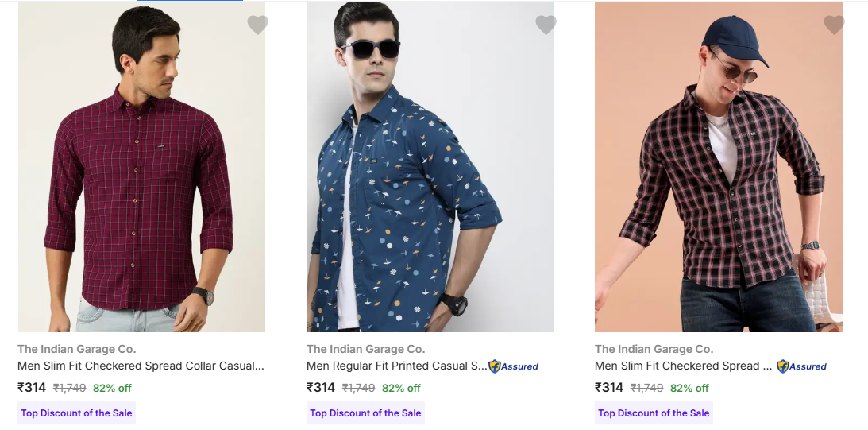Click the ₹314 price of the maroon shirt
The width and height of the screenshot is (868, 430).
(32, 388)
